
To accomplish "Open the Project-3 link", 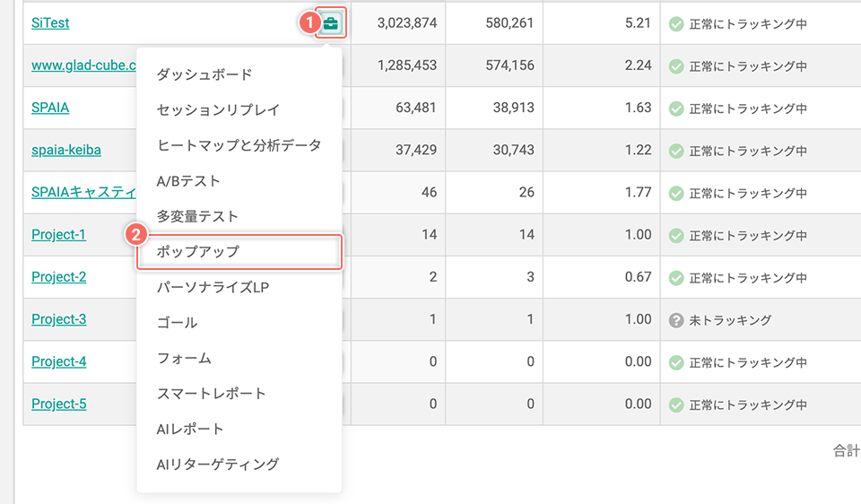I will click(59, 319).
